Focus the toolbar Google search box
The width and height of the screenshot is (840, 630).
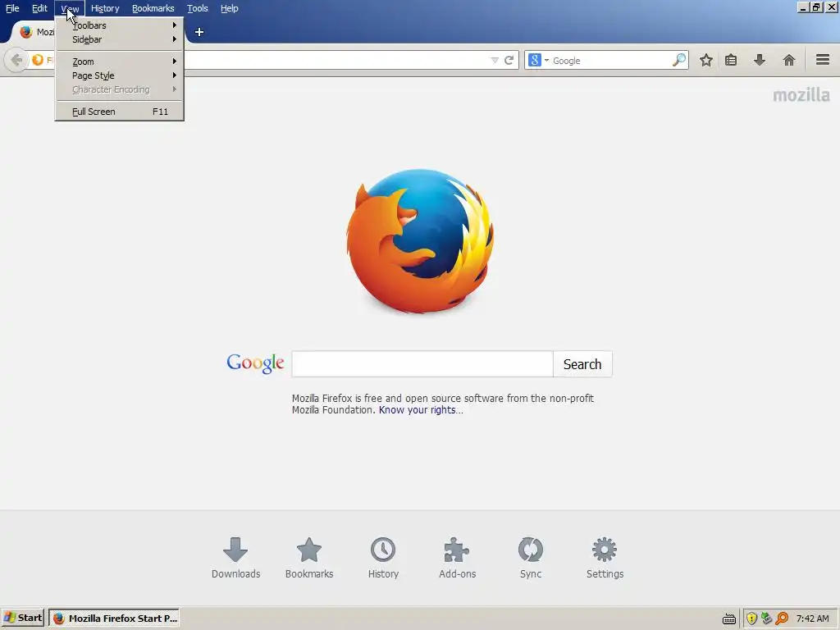(x=610, y=61)
